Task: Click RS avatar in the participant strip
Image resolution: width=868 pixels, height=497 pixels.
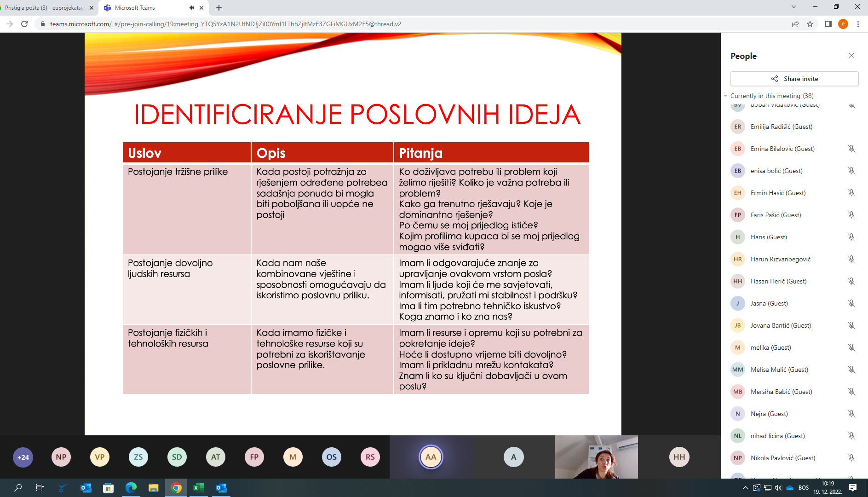Action: (370, 457)
